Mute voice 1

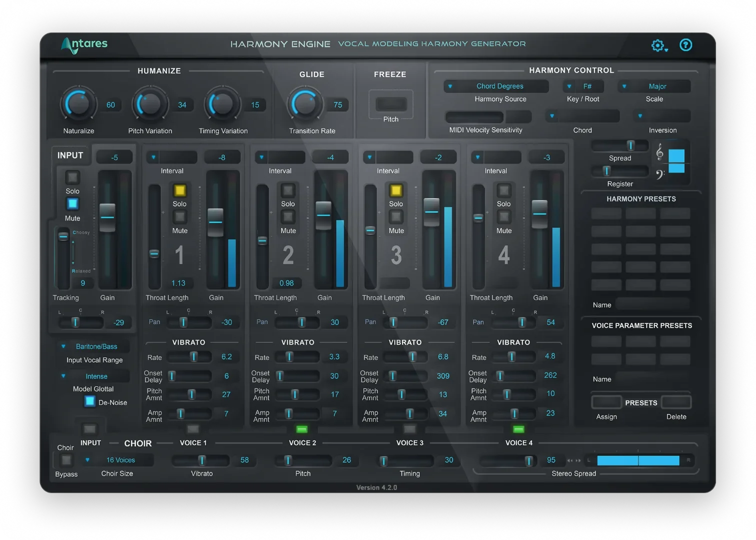click(180, 216)
